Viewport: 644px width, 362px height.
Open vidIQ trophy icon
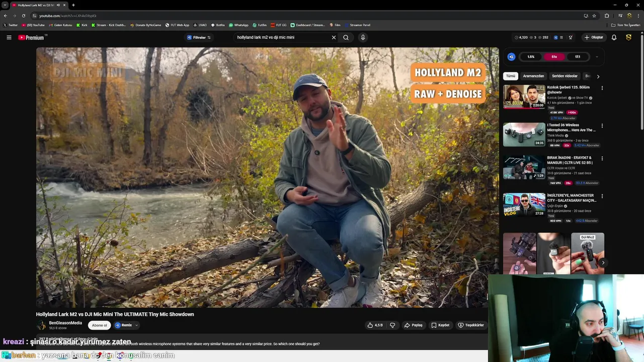point(571,37)
